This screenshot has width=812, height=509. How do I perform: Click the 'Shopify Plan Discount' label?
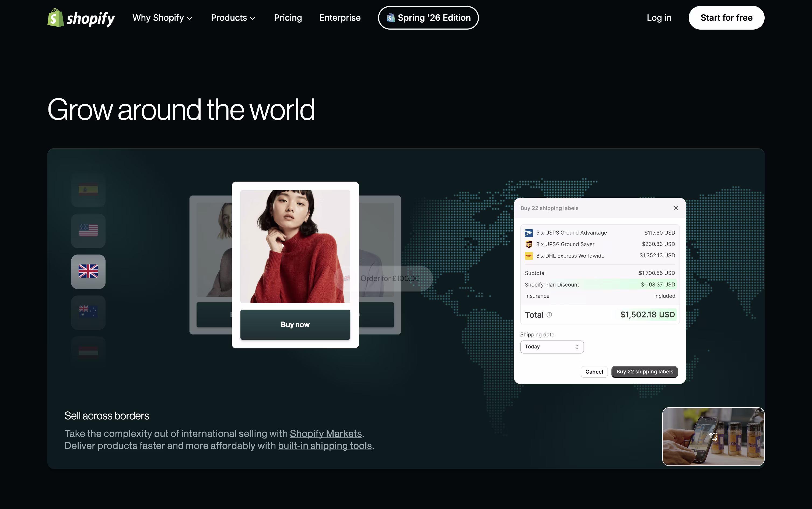(x=552, y=285)
